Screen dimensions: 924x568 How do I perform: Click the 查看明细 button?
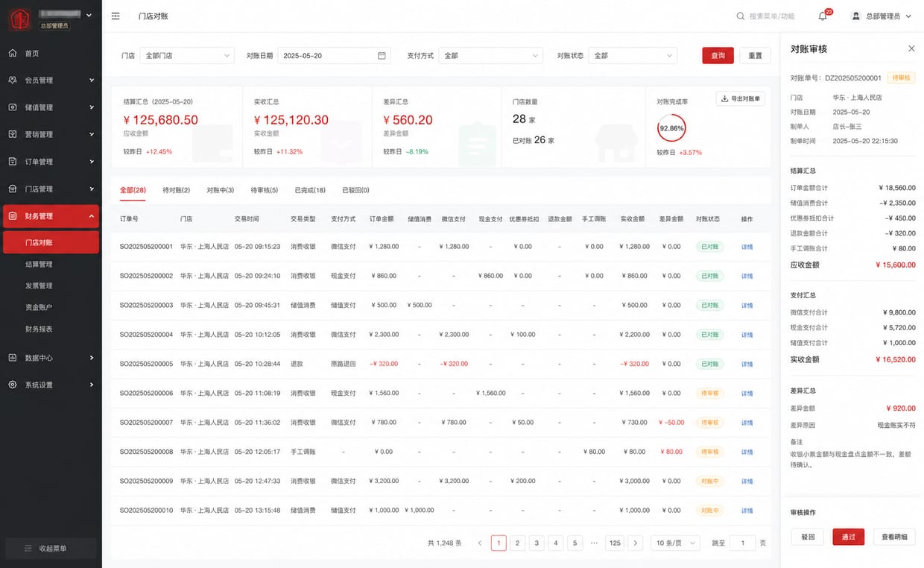click(894, 537)
